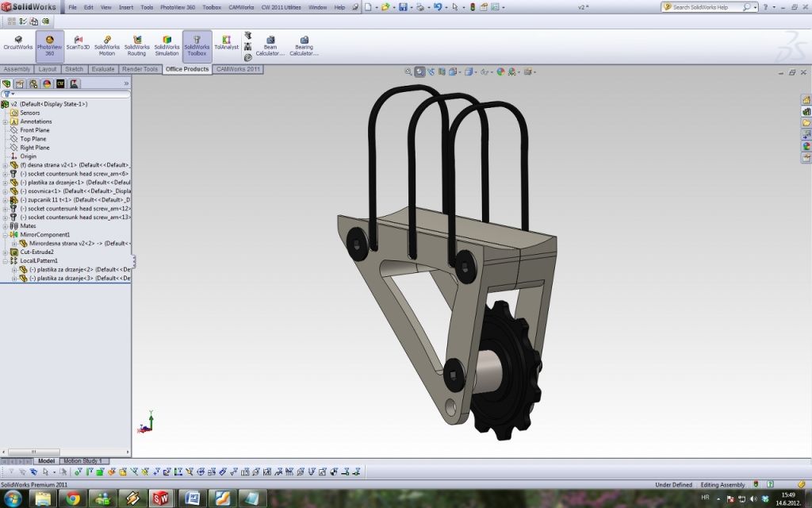Open the DisplayManager tab

tap(47, 83)
